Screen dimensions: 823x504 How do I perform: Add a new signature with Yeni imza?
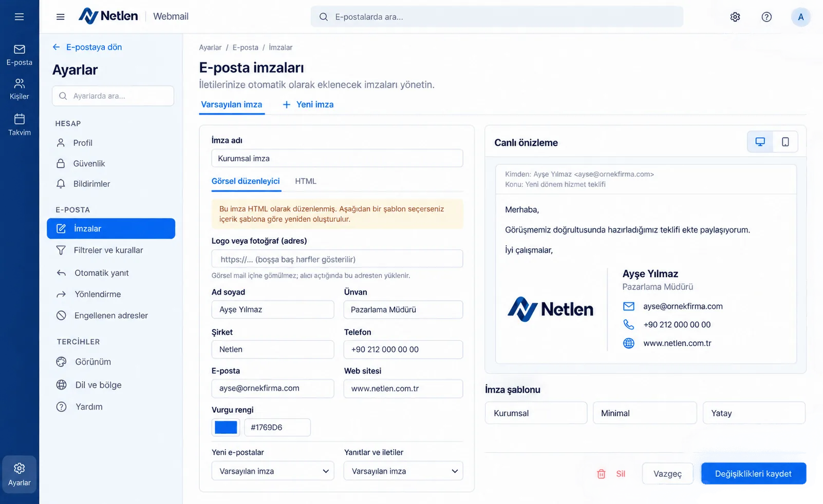[x=308, y=105]
